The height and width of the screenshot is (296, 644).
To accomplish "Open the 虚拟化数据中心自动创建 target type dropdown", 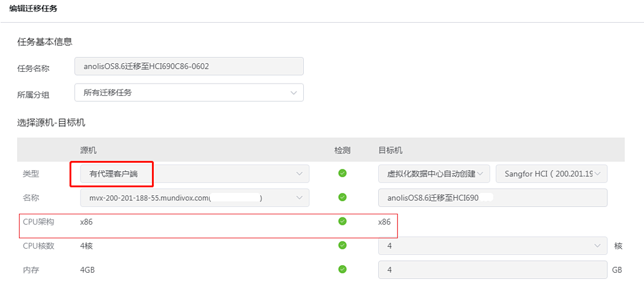I will 434,174.
